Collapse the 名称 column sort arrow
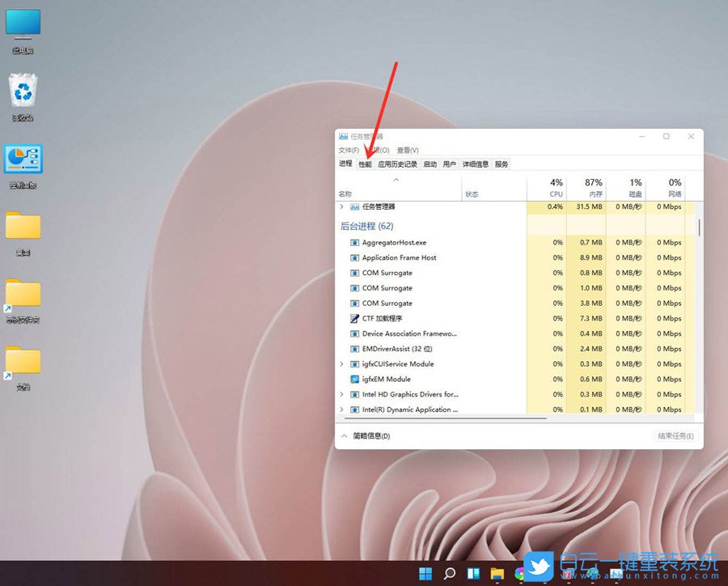728x586 pixels. 396,181
